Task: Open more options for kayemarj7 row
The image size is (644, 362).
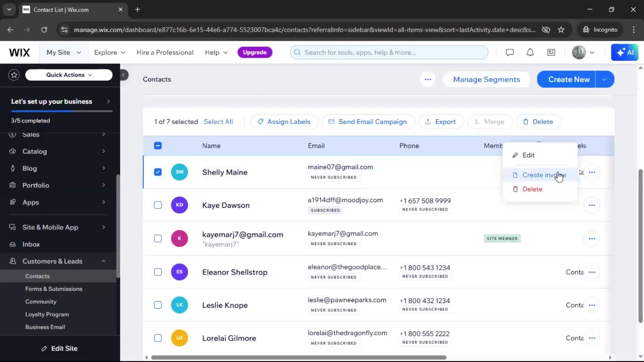Action: pyautogui.click(x=592, y=239)
